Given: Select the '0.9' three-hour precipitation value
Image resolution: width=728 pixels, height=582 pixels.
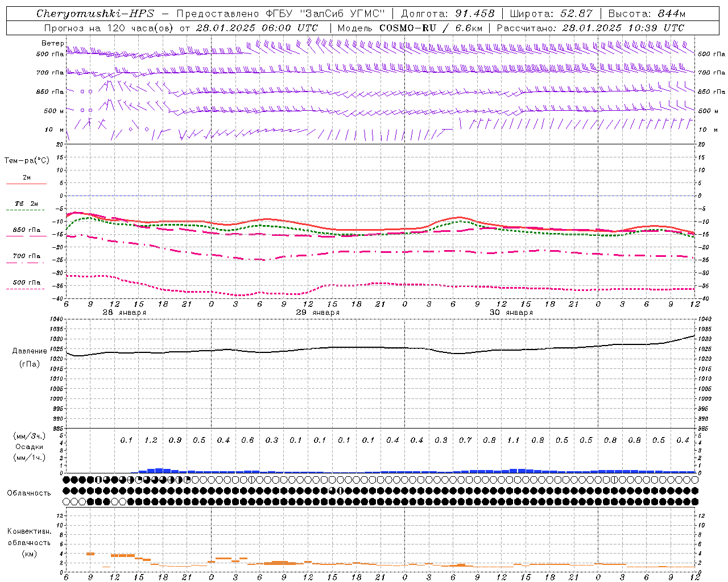Looking at the screenshot, I should (175, 440).
